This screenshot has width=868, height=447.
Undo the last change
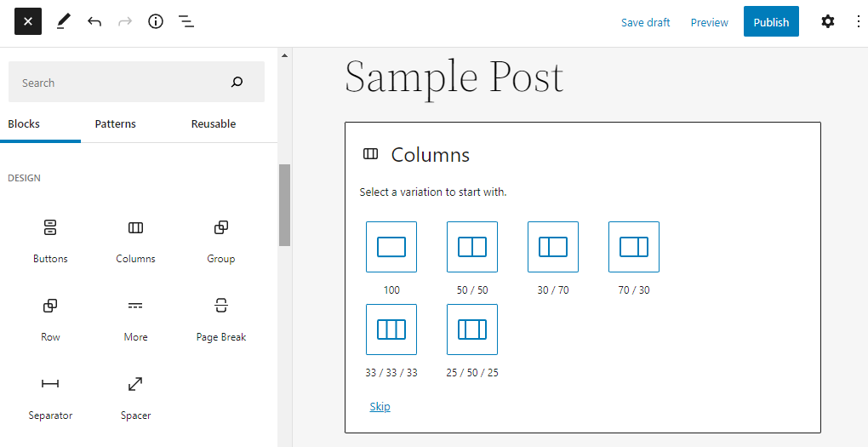click(94, 22)
